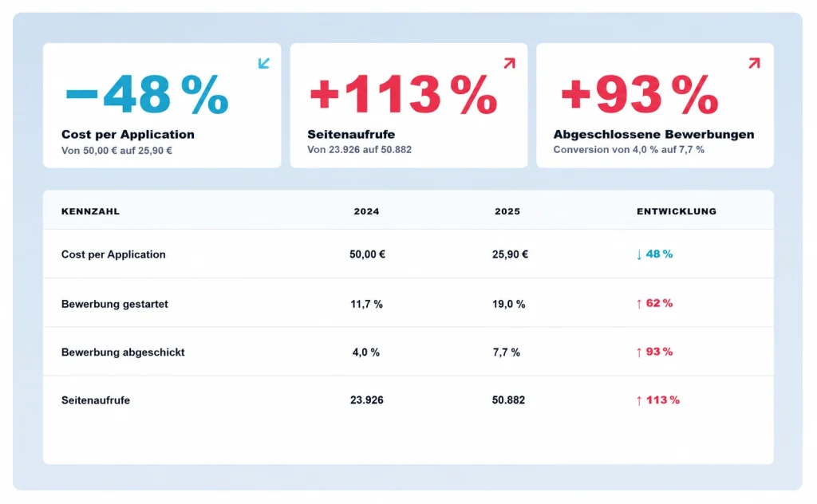Click the 2024 column header
Screen dimensions: 817x504
tap(367, 211)
